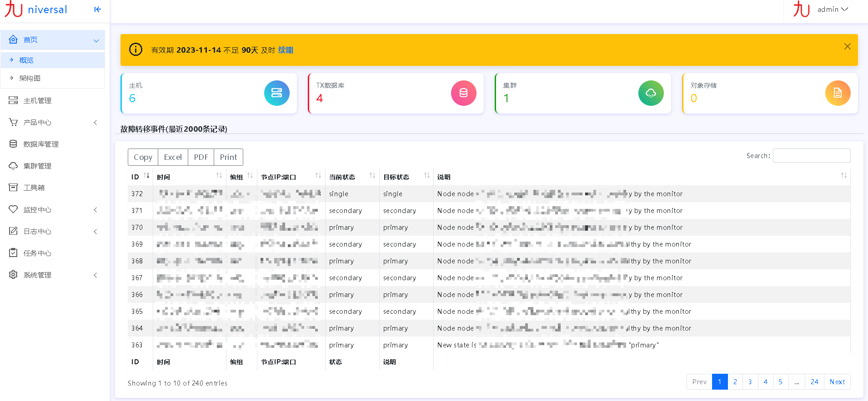This screenshot has height=401, width=868.
Task: Export the table using the Excel button
Action: pos(173,157)
